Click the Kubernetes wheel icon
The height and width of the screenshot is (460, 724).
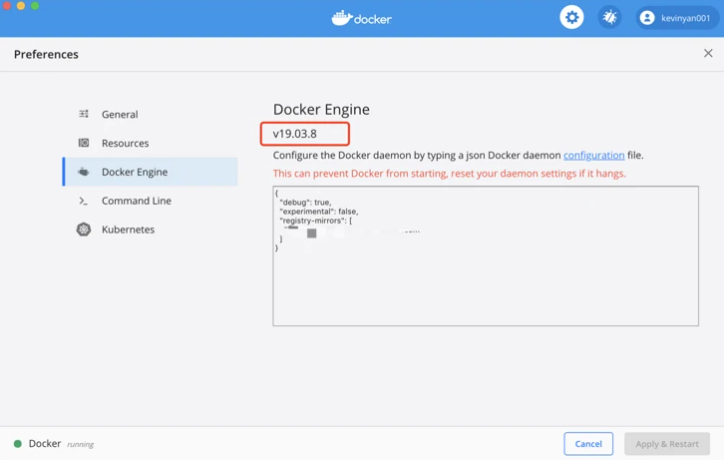[84, 229]
